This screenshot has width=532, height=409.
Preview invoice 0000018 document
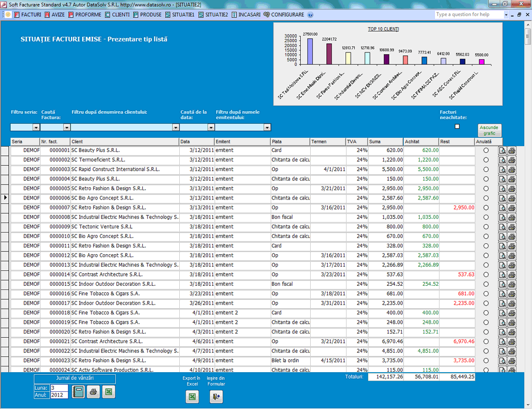pyautogui.click(x=502, y=313)
